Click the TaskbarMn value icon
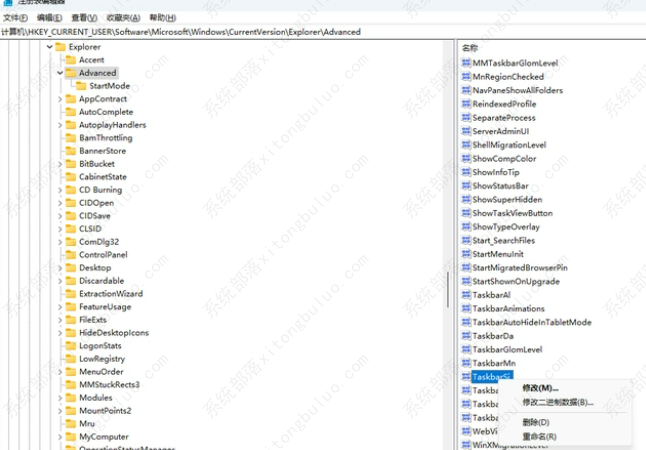 coord(466,363)
